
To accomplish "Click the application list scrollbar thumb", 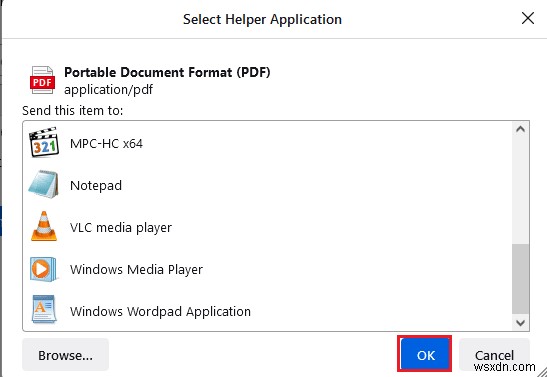I will tap(520, 279).
